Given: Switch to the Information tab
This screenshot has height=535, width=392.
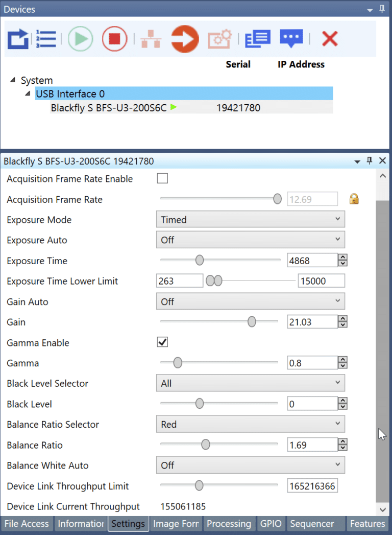Looking at the screenshot, I should [x=81, y=524].
